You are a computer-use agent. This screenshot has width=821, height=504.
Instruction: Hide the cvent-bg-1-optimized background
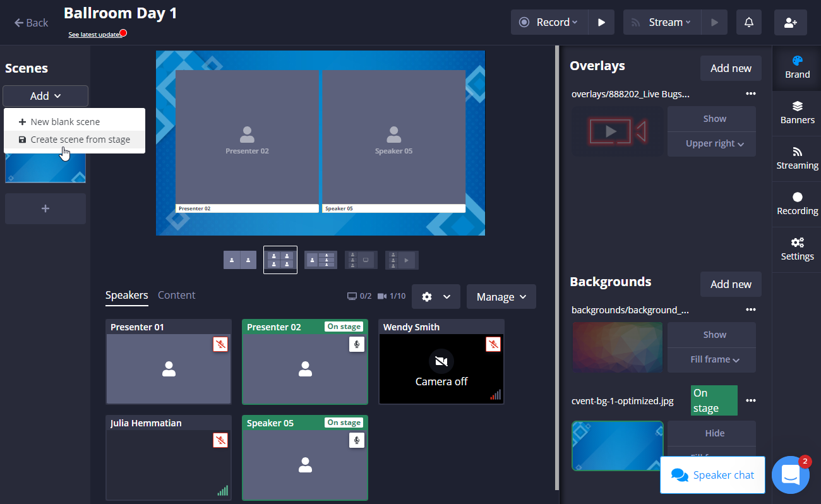pyautogui.click(x=714, y=433)
